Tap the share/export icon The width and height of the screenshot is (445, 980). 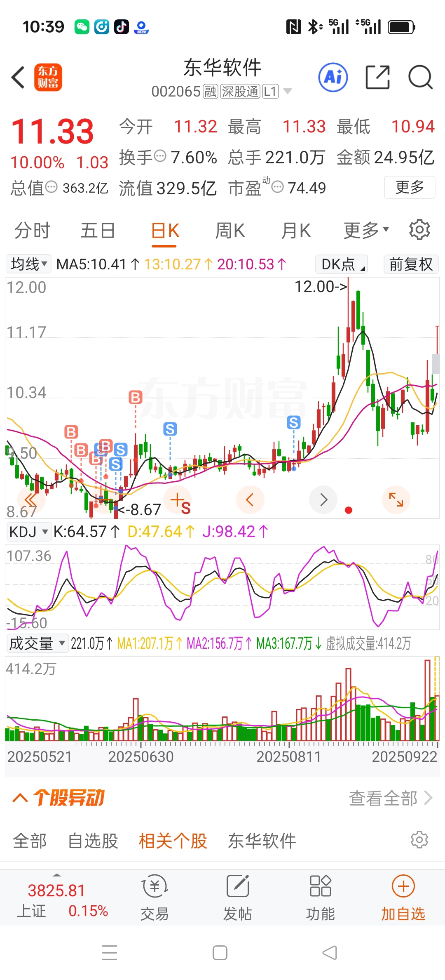coord(377,77)
